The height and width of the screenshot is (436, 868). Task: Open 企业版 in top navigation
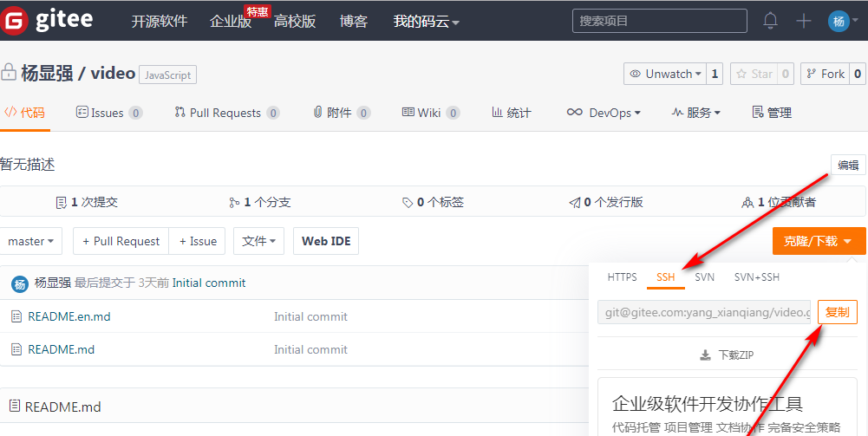[231, 22]
